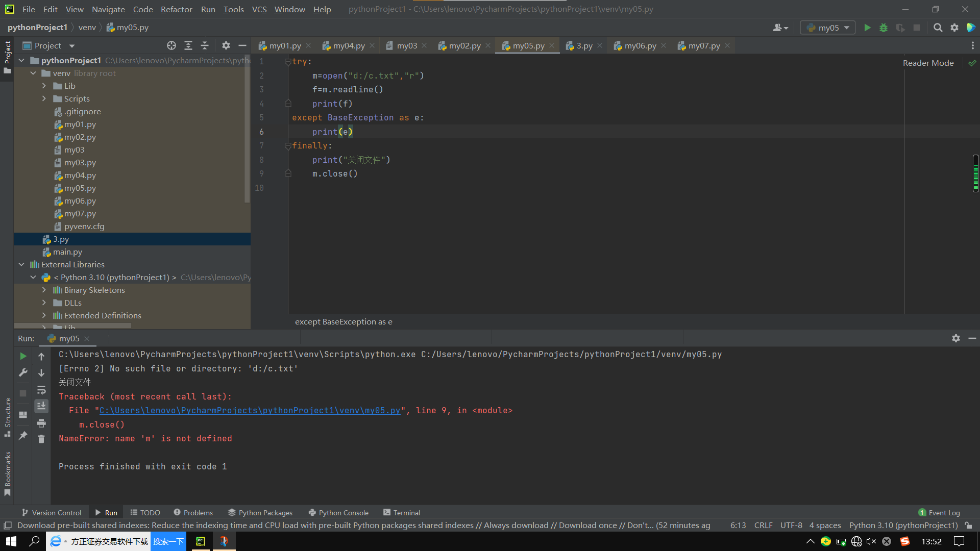
Task: Jump up the stack trace arrow
Action: click(41, 356)
